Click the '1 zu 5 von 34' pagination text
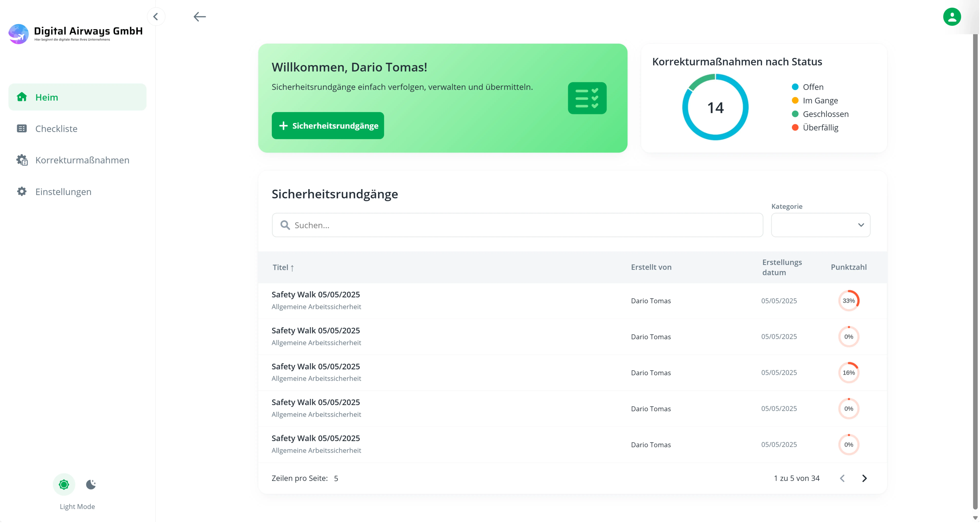The height and width of the screenshot is (523, 980). point(797,478)
